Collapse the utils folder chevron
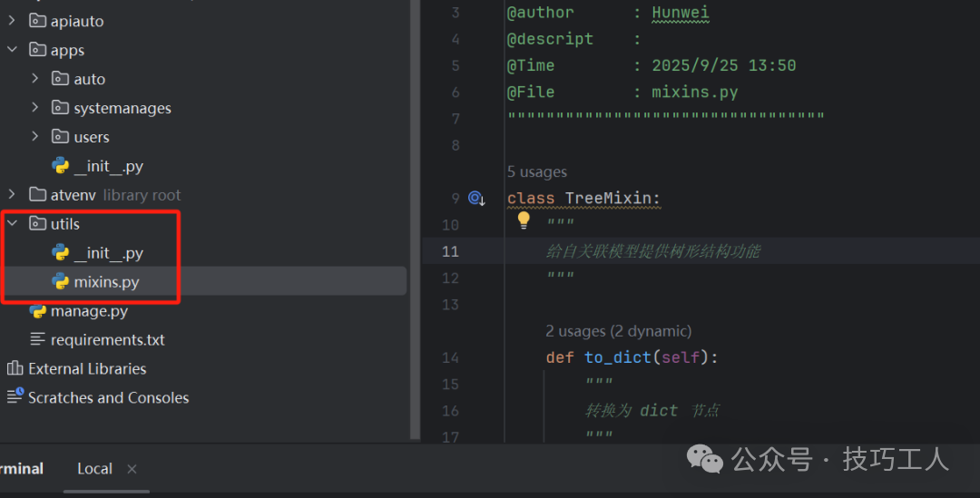Viewport: 980px width, 498px height. [x=12, y=223]
